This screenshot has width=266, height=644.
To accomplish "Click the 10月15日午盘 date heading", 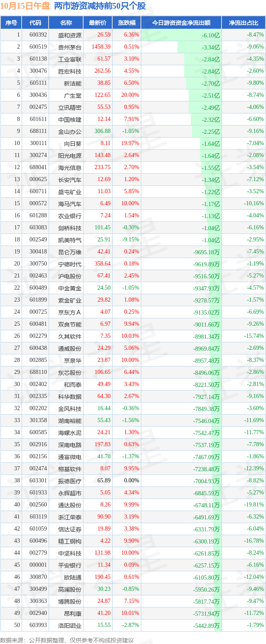I will click(25, 6).
